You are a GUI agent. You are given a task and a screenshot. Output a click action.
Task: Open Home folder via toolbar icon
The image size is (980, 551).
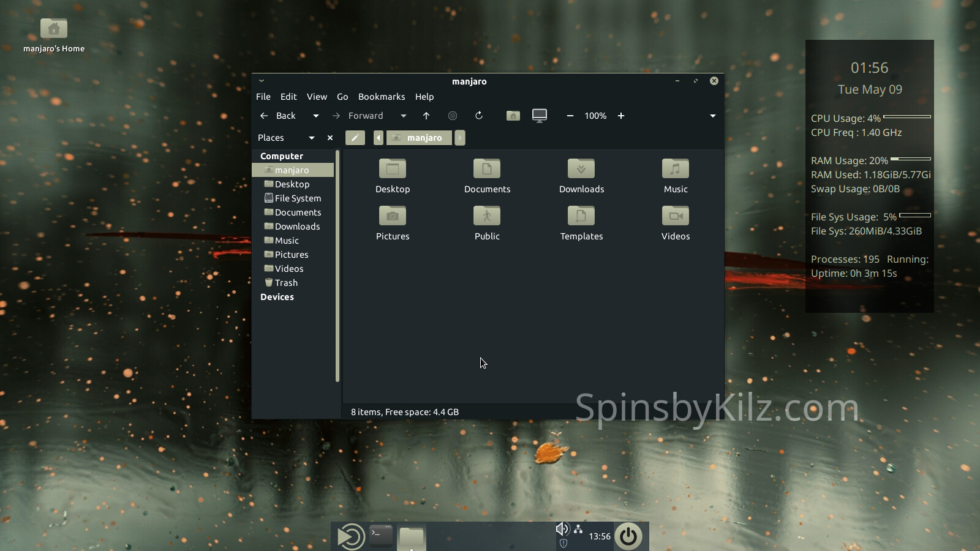(513, 116)
